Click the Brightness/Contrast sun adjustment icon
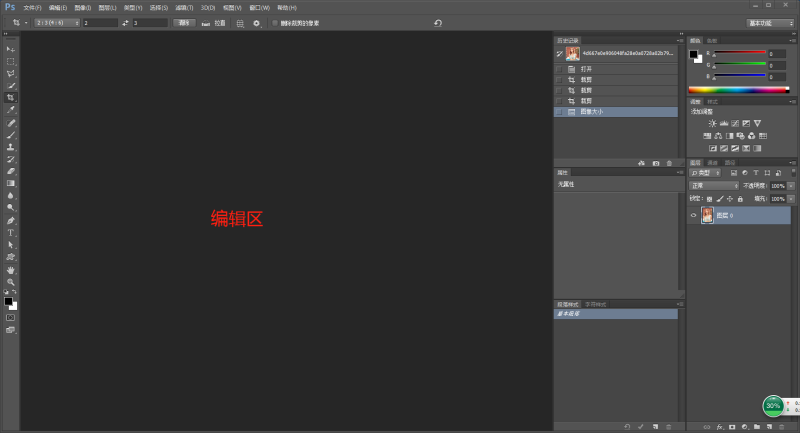Image resolution: width=800 pixels, height=433 pixels. click(x=712, y=123)
